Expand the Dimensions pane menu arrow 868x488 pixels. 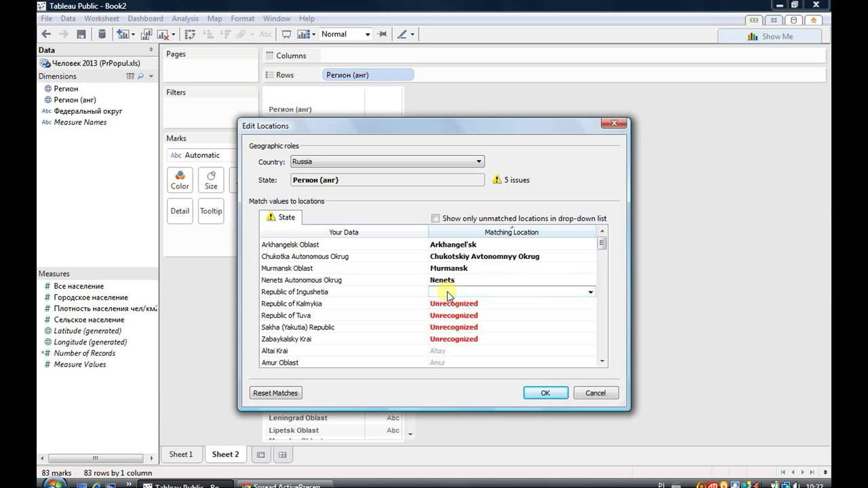[x=151, y=77]
